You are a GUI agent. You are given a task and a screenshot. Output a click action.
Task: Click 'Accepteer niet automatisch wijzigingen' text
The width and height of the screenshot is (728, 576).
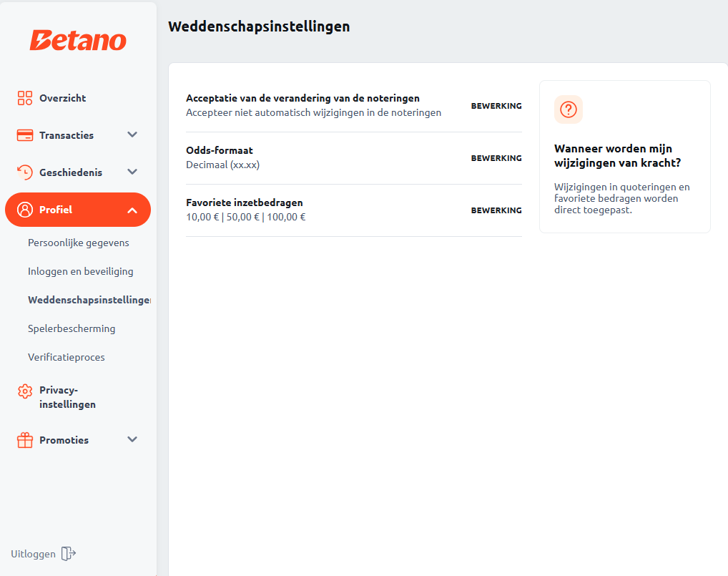tap(313, 112)
